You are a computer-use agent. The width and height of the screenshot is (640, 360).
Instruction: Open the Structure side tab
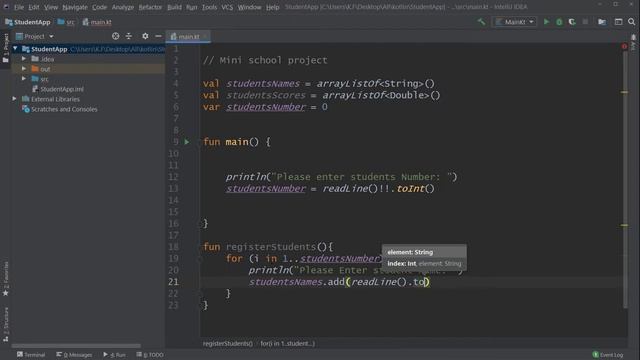pyautogui.click(x=6, y=324)
